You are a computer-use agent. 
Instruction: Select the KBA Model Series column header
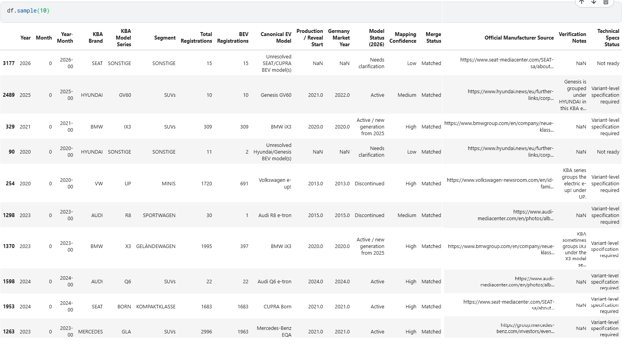tap(124, 38)
